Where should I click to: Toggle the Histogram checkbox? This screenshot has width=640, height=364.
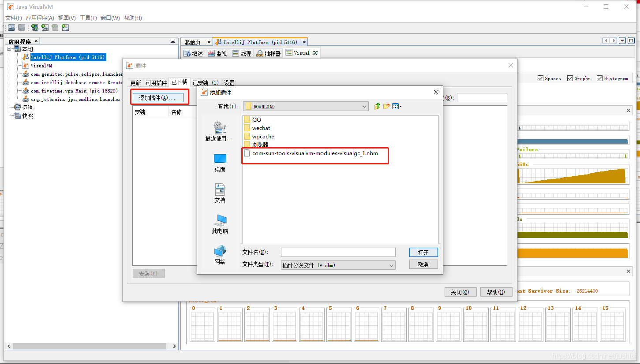pos(600,78)
